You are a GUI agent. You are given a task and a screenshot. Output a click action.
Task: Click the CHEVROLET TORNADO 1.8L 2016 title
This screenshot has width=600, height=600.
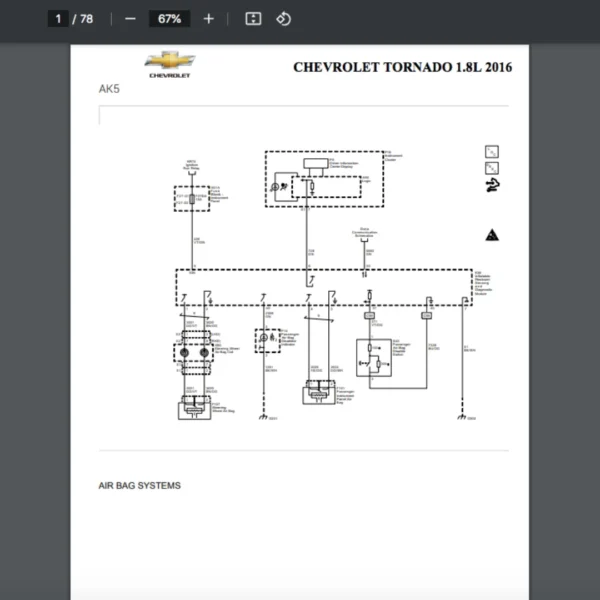pos(403,67)
